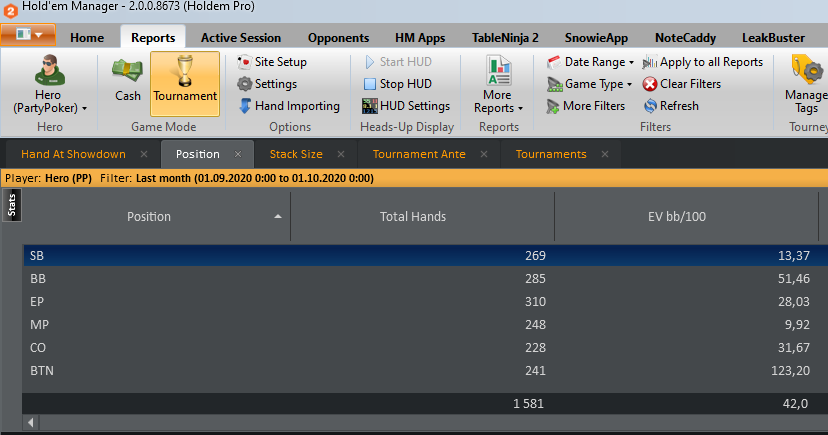The height and width of the screenshot is (435, 828).
Task: Click the 123,20 EV value cell
Action: point(790,371)
